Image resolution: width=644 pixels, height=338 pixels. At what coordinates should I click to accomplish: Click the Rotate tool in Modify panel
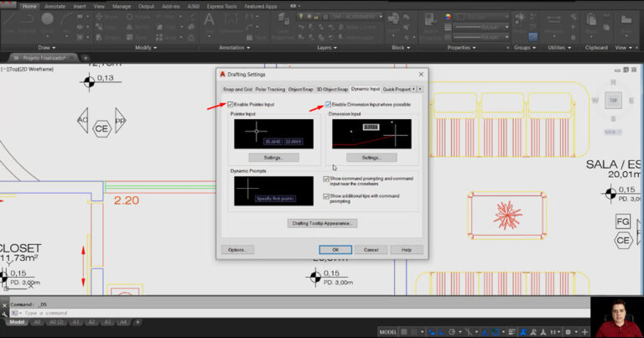pos(138,17)
